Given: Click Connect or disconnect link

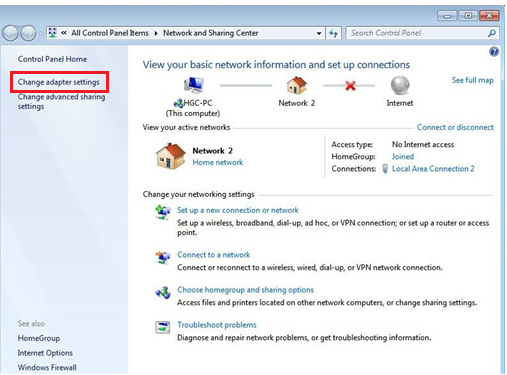Looking at the screenshot, I should [x=455, y=127].
